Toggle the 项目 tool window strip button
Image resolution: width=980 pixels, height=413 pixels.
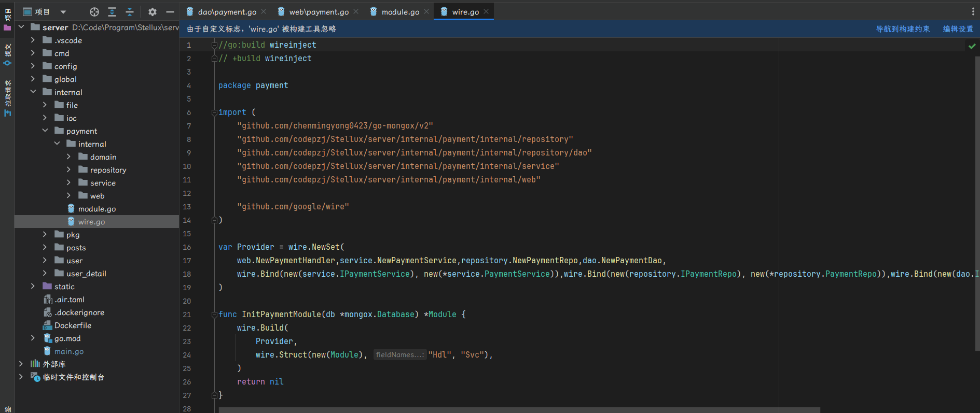(7, 20)
